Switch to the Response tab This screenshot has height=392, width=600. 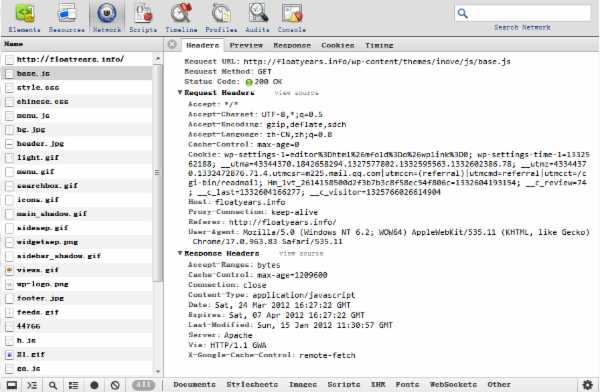point(292,45)
